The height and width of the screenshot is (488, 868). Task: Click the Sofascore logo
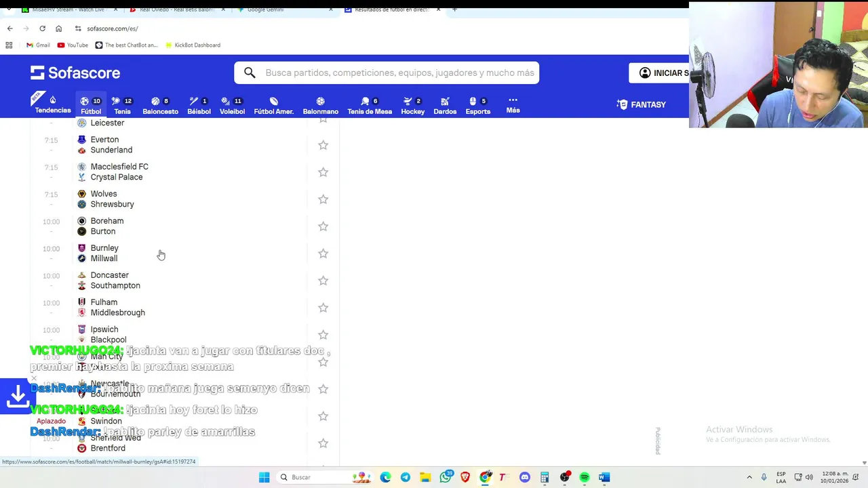(x=75, y=73)
